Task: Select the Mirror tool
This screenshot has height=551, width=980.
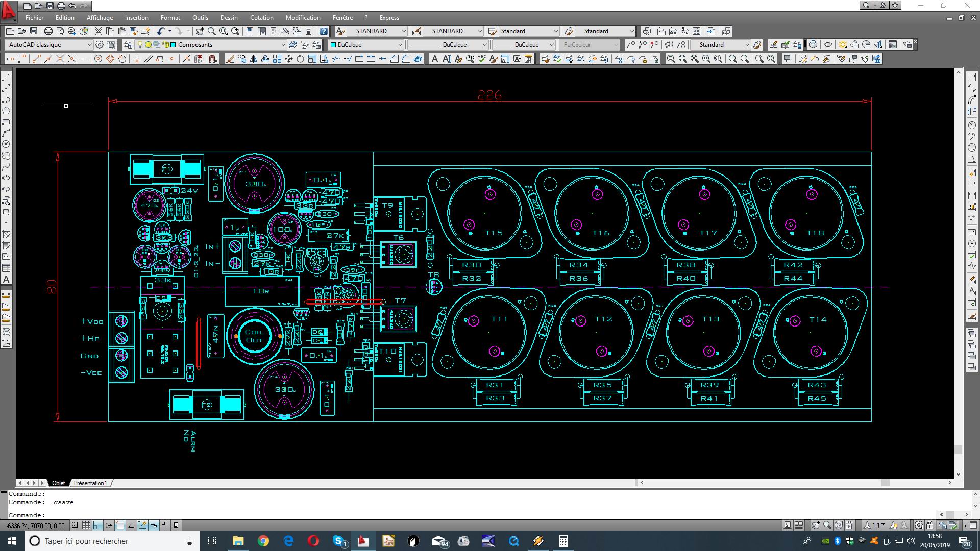Action: 254,59
